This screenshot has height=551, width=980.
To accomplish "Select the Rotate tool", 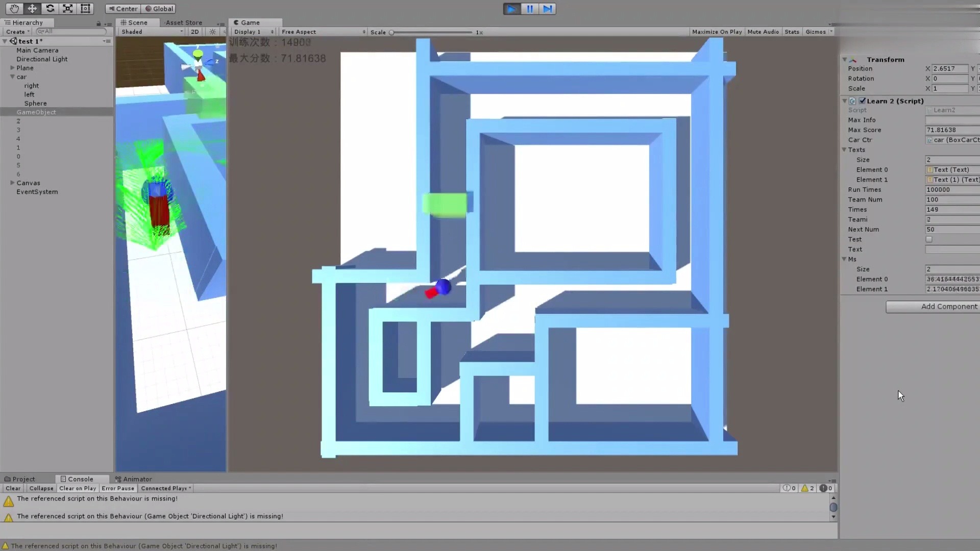I will tap(50, 9).
